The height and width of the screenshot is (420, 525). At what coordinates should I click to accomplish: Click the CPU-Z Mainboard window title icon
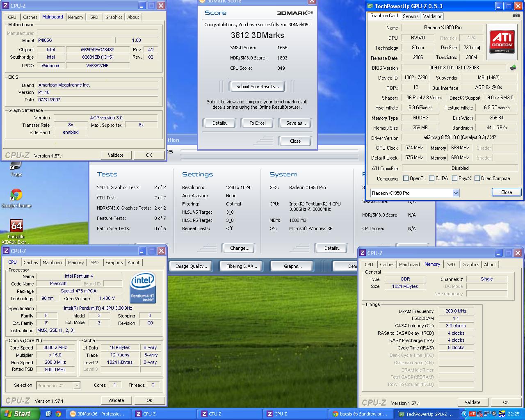[x=6, y=6]
